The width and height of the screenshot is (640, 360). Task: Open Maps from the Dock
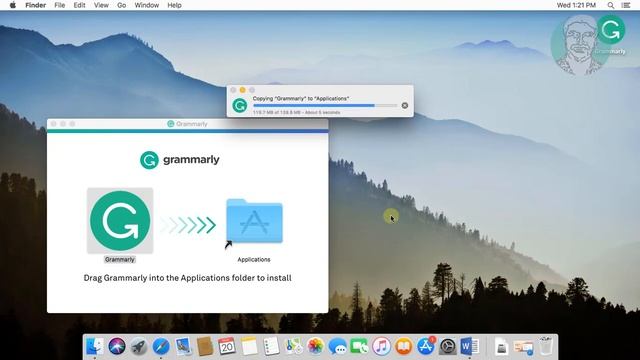coord(293,347)
